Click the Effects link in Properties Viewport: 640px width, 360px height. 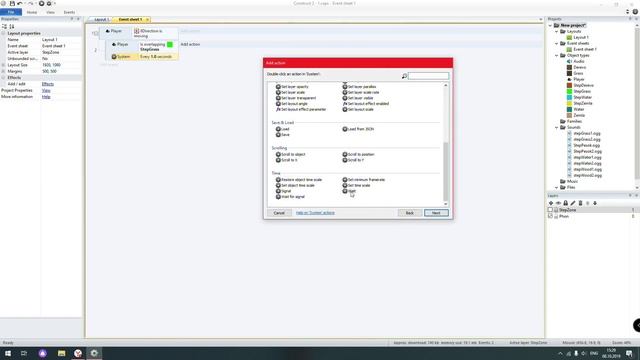coord(48,84)
